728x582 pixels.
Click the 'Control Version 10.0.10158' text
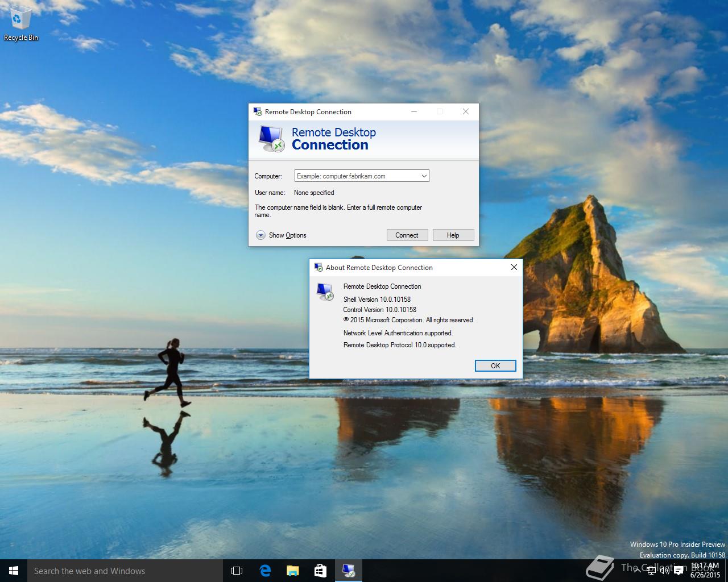click(380, 310)
